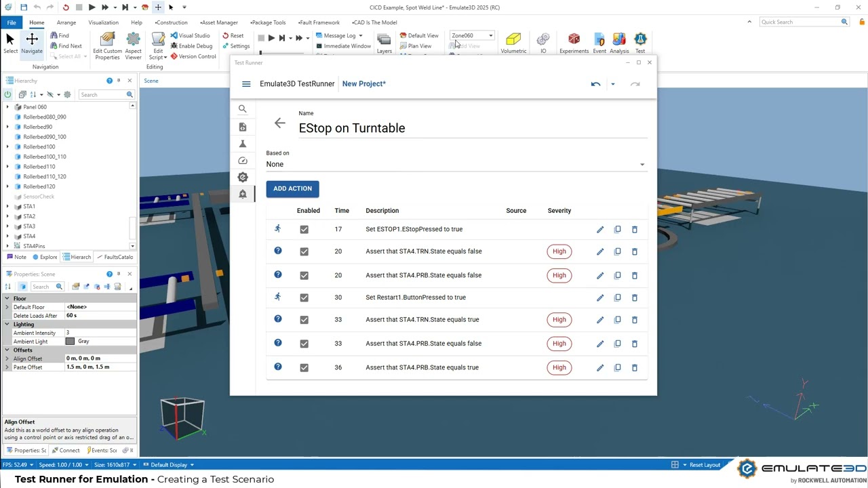Uncheck Enabled for time 20 TRN.State assertion
Screen dimensions: 868x488
(304, 251)
